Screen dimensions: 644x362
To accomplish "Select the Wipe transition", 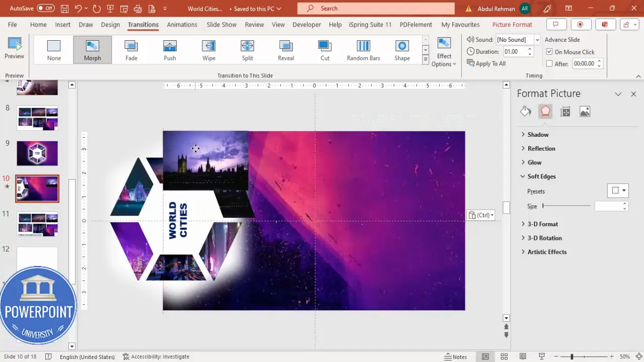I will [209, 50].
